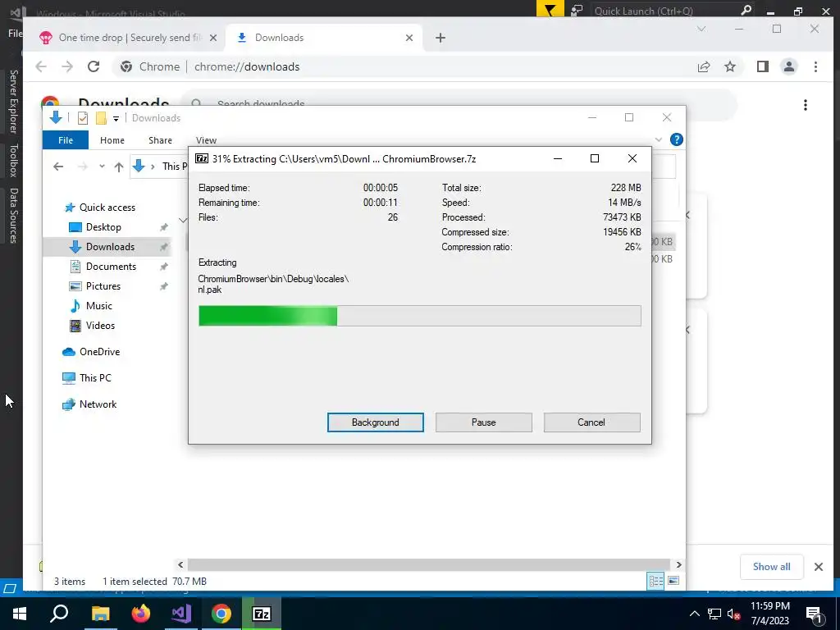Click New folder icon in Explorer title bar

point(101,118)
